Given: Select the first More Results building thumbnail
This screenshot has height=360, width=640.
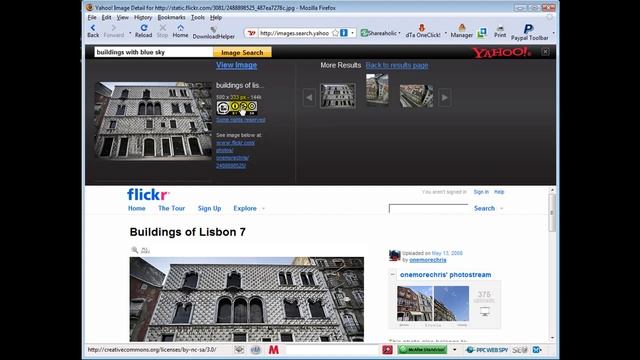Looking at the screenshot, I should point(338,96).
